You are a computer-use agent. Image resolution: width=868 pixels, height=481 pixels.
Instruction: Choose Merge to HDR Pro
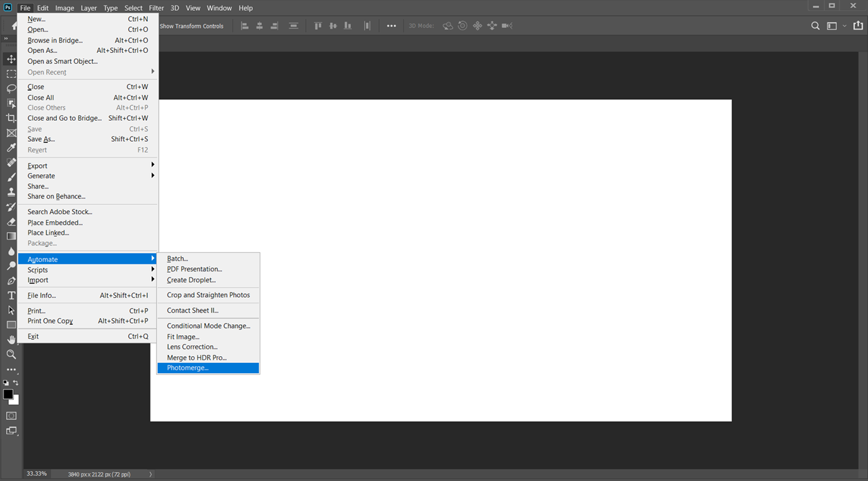(x=208, y=358)
